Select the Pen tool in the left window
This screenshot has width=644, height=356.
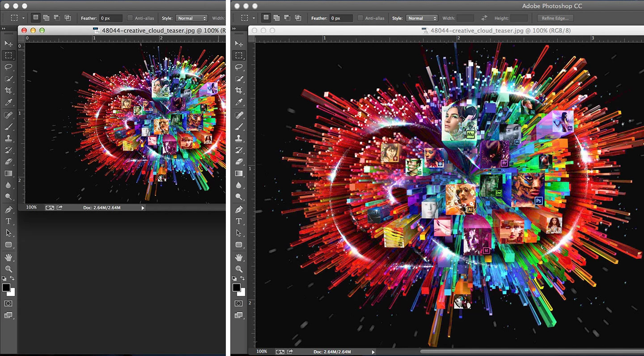click(x=8, y=209)
